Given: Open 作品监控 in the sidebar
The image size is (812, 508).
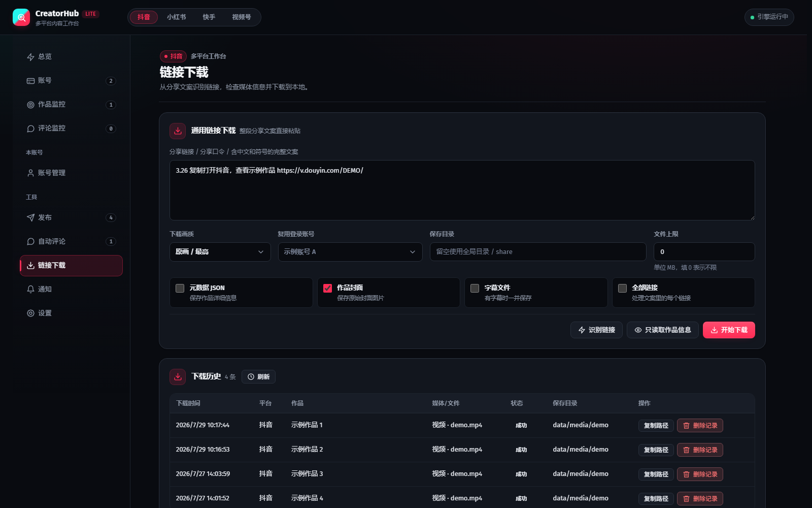Looking at the screenshot, I should pos(71,105).
